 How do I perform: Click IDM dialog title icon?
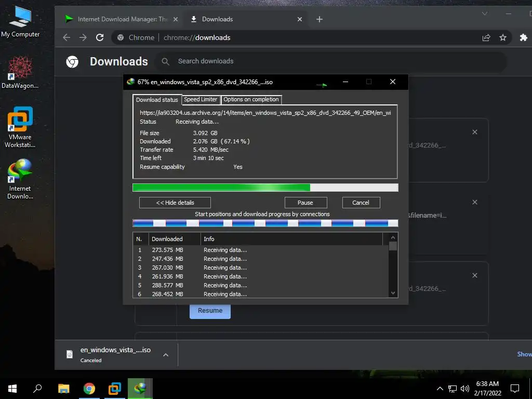(x=130, y=82)
